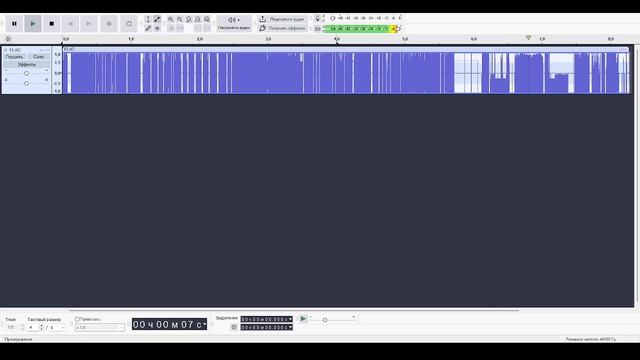Click the vertical scrollbar on the right

click(x=637, y=176)
